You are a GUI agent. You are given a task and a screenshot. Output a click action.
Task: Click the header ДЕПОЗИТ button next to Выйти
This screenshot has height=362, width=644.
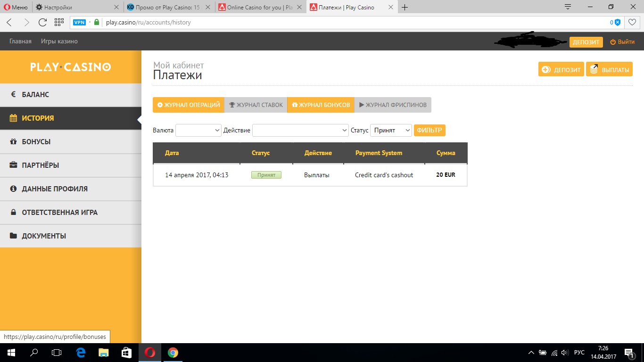point(586,42)
